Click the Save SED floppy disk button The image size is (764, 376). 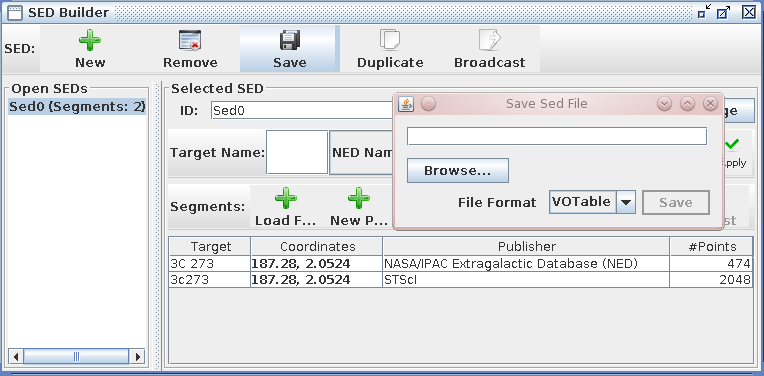290,49
